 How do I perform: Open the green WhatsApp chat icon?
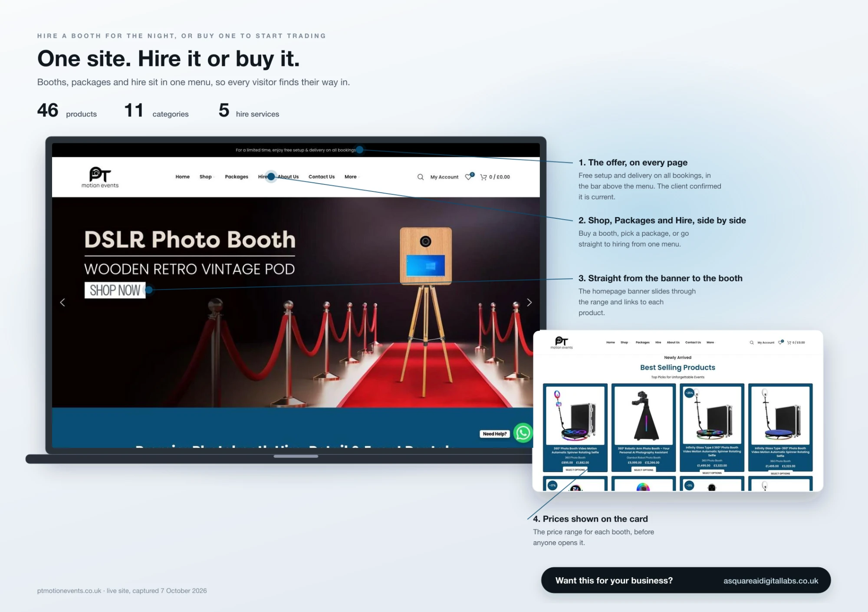(x=523, y=433)
